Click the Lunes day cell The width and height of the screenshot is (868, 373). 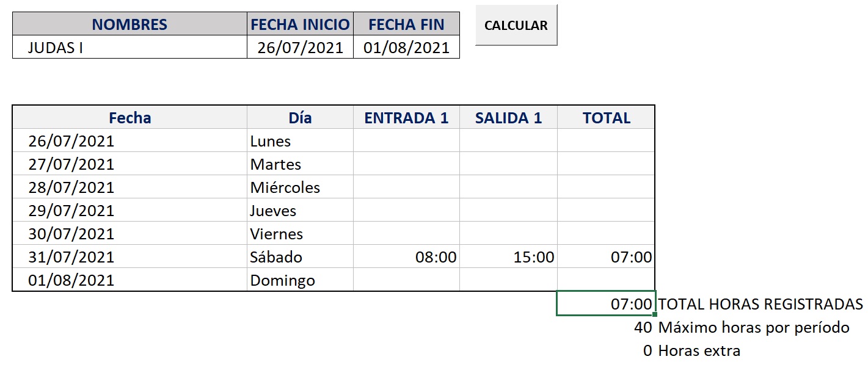pyautogui.click(x=300, y=141)
